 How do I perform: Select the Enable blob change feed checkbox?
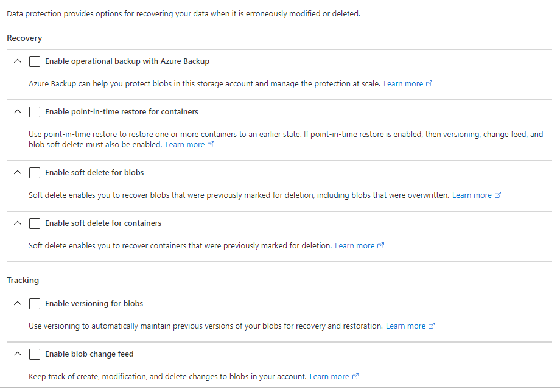pos(35,354)
